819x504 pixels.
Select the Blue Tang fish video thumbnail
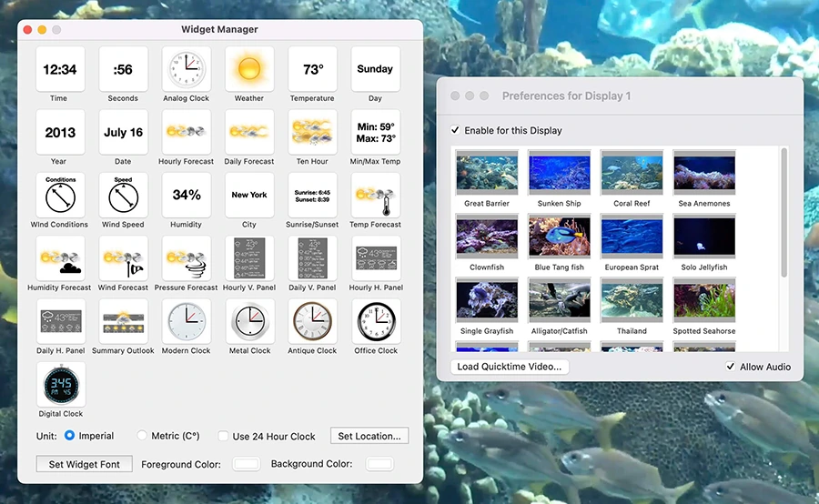559,237
